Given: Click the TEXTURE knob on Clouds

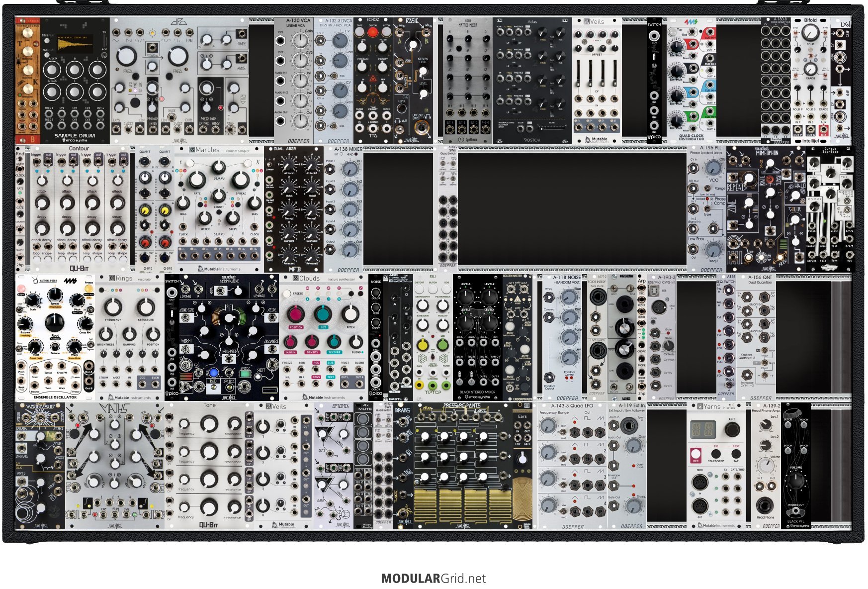Looking at the screenshot, I should [334, 342].
